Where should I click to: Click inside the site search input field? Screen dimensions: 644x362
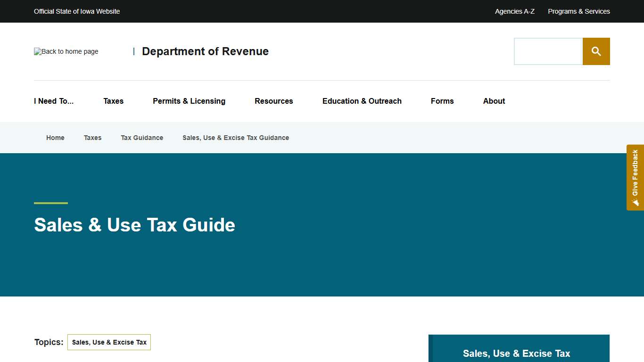tap(548, 51)
